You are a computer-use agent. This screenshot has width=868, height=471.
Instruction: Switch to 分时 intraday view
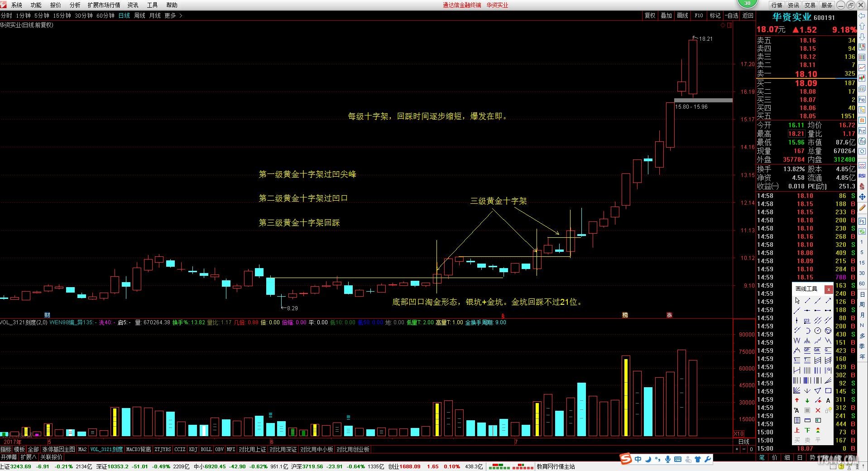6,15
